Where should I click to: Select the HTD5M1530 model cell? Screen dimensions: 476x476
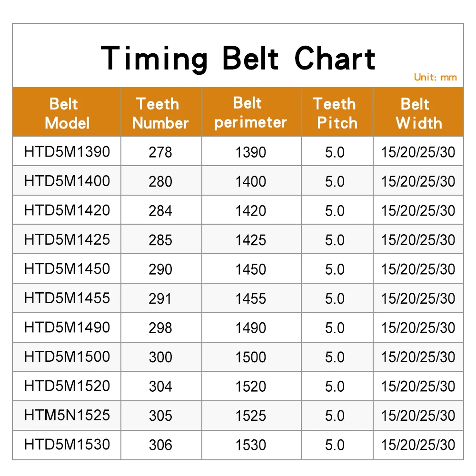[67, 445]
